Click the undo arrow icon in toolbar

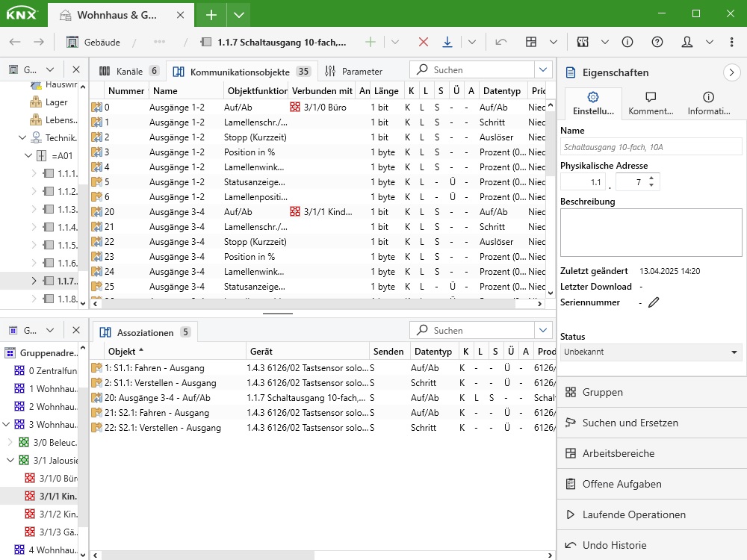pos(500,43)
